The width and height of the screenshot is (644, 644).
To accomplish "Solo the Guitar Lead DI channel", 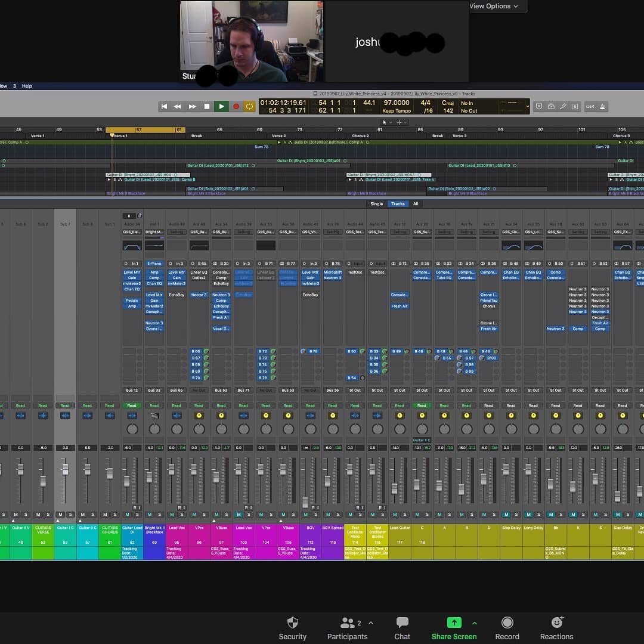I will (x=137, y=514).
